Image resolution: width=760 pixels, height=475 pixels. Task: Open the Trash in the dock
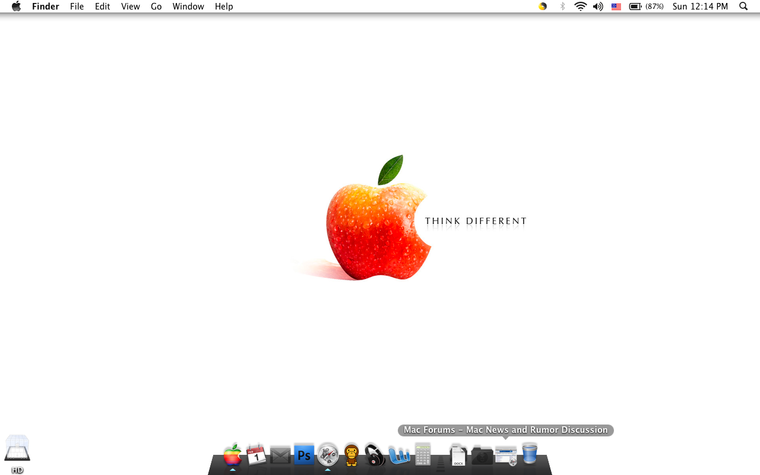pyautogui.click(x=530, y=454)
